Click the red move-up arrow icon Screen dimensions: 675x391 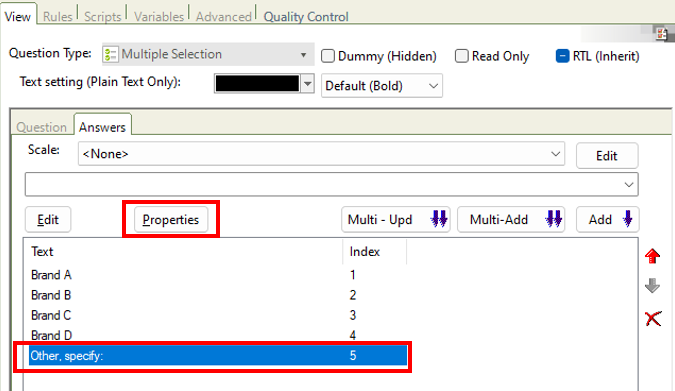[653, 256]
